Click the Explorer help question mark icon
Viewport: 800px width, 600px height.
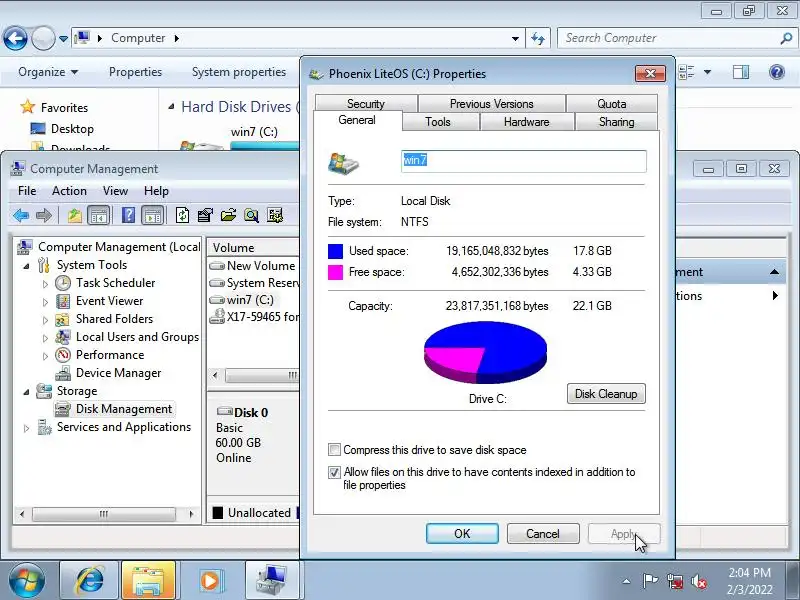(777, 72)
